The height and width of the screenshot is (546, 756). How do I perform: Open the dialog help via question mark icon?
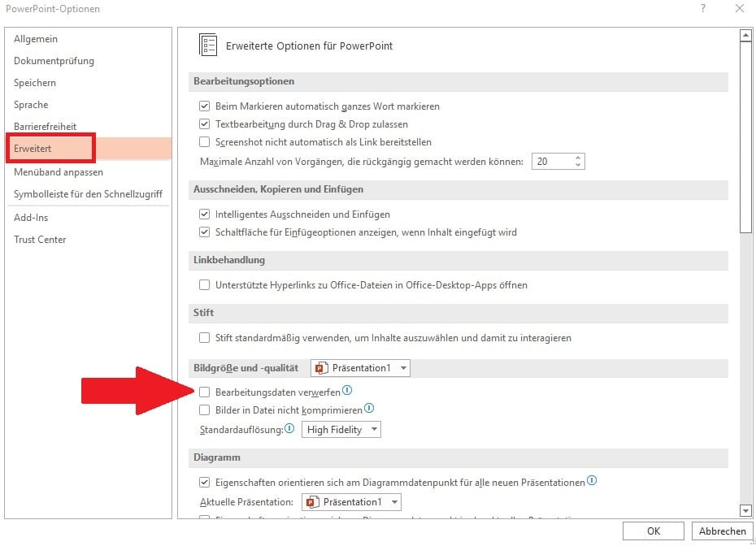coord(704,9)
